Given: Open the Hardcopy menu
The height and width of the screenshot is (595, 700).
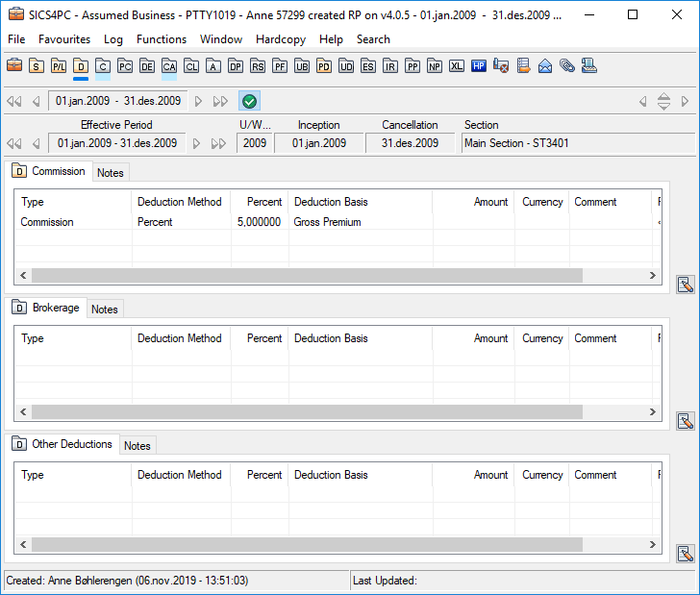Looking at the screenshot, I should 281,39.
